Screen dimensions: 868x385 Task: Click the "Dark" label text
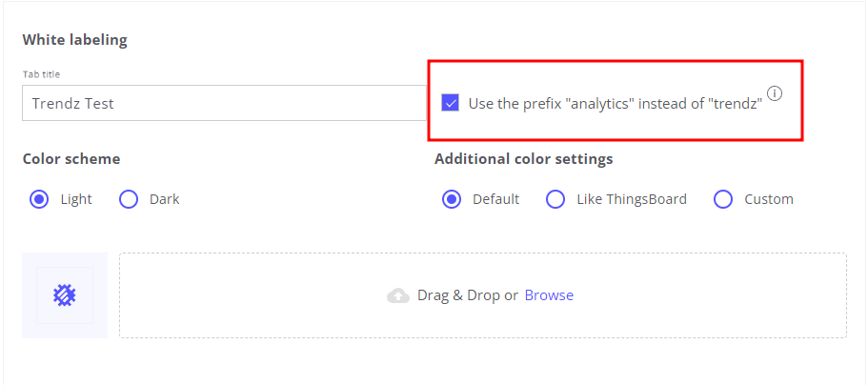point(164,199)
